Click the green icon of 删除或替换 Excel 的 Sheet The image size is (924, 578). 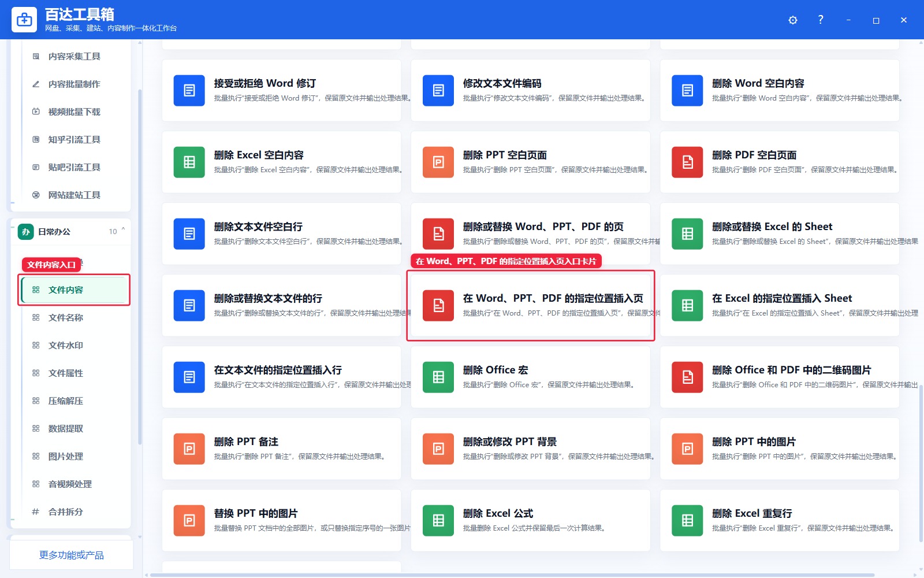point(687,234)
